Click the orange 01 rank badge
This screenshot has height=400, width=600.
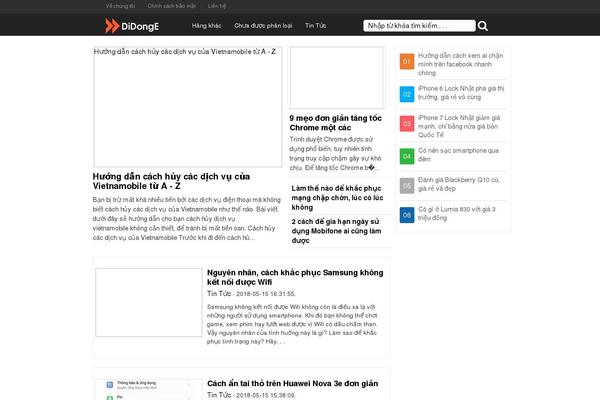coord(407,62)
